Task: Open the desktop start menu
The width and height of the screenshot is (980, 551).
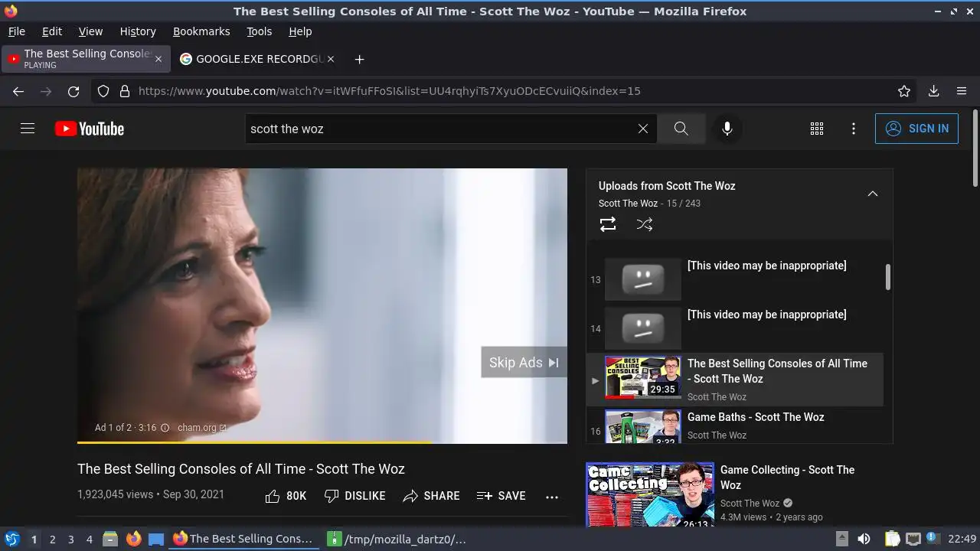Action: pyautogui.click(x=11, y=539)
